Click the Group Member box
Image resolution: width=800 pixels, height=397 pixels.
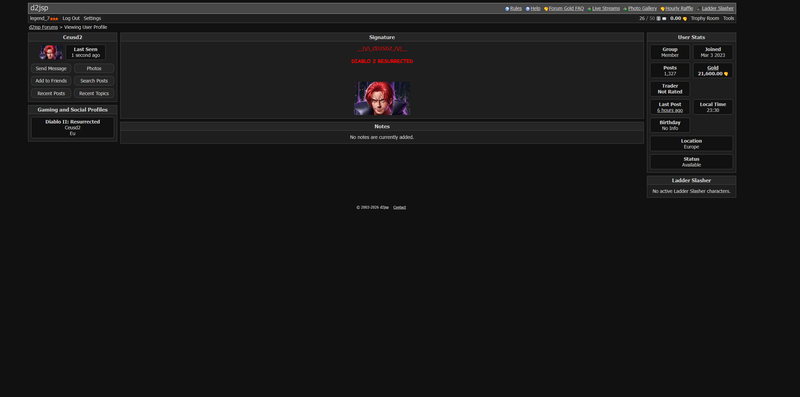coord(670,52)
